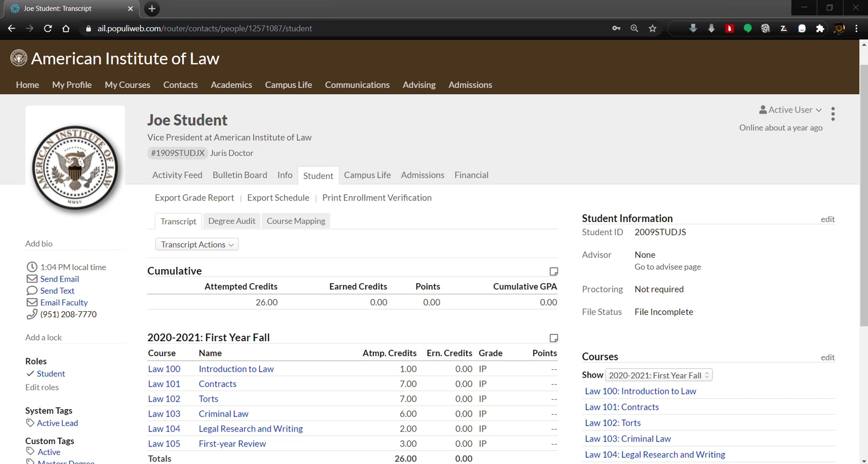Open the Active User dropdown

pos(790,110)
